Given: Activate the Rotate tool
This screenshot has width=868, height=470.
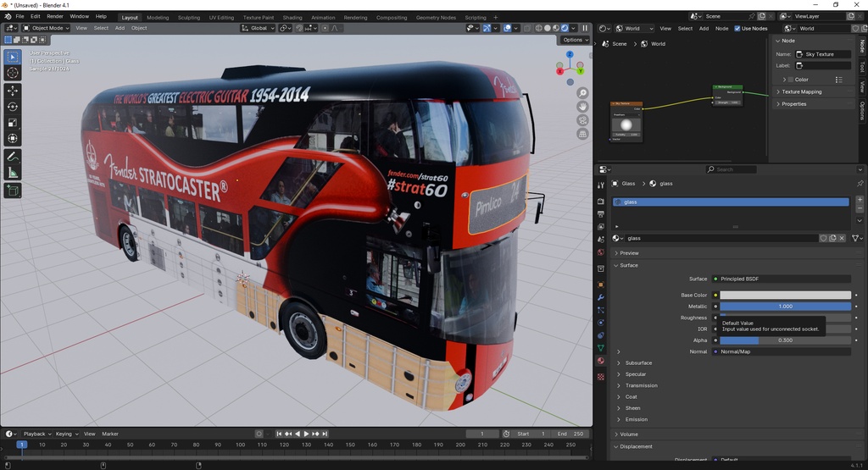Looking at the screenshot, I should tap(13, 106).
